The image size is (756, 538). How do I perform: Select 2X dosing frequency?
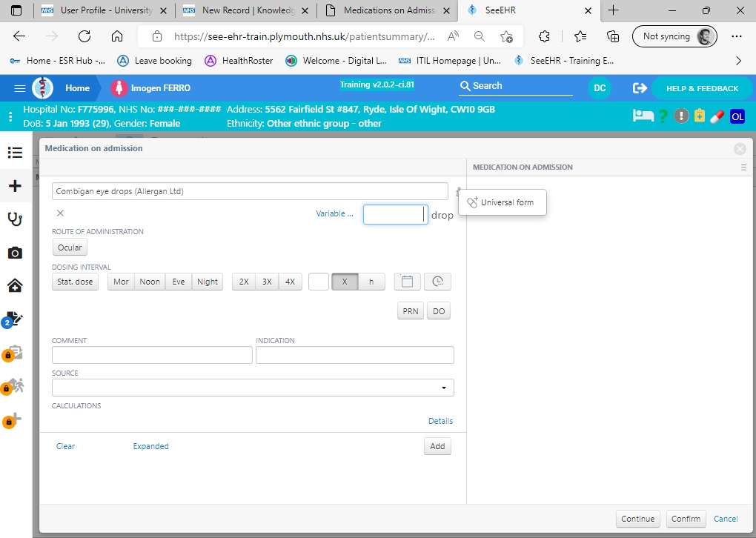tap(244, 282)
